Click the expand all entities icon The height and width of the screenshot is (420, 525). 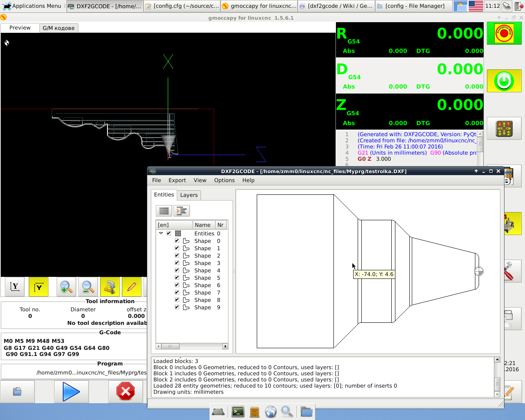pos(181,211)
